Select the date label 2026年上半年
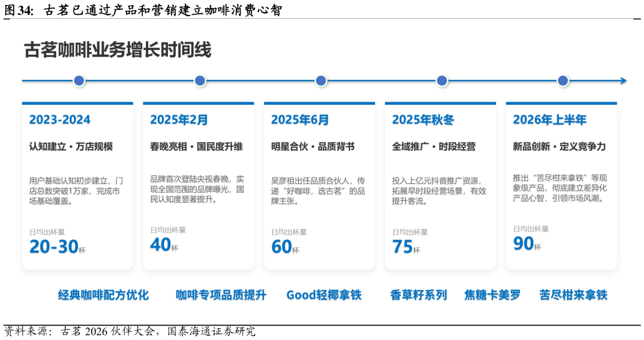This screenshot has height=340, width=644. click(550, 120)
